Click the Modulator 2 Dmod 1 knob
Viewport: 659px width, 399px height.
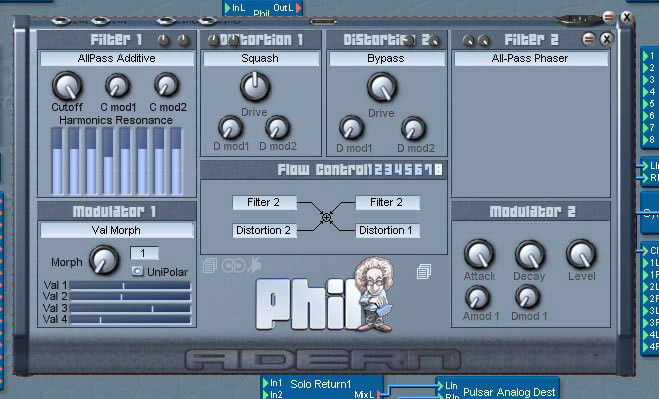[527, 297]
